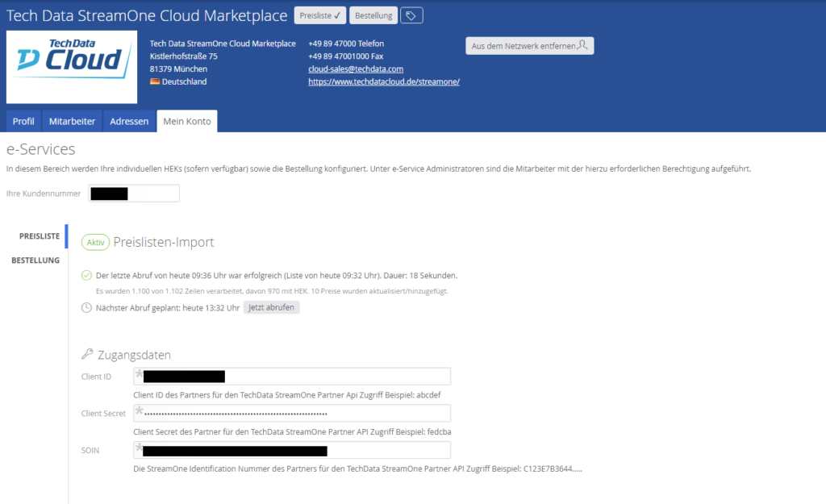Click the page title Tech Data StreamOne Cloud Marketplace
Screen dimensions: 826x504
(147, 16)
